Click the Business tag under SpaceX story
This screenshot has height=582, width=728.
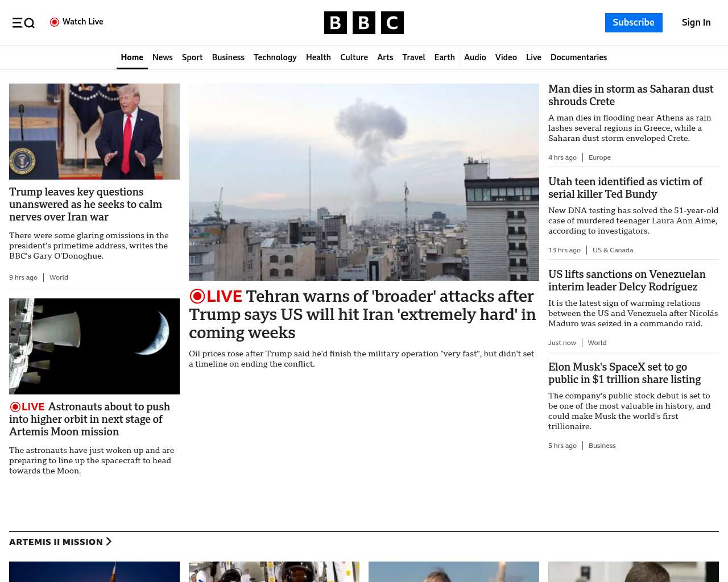tap(602, 446)
